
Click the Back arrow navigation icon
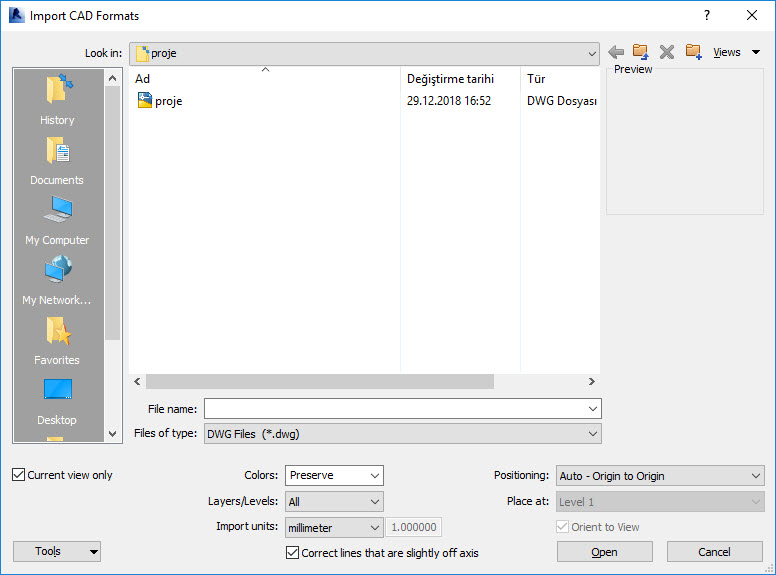616,52
